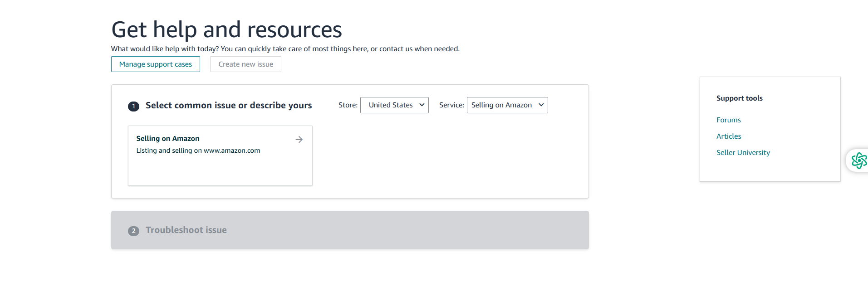Open the Forums link in Support tools

[729, 120]
